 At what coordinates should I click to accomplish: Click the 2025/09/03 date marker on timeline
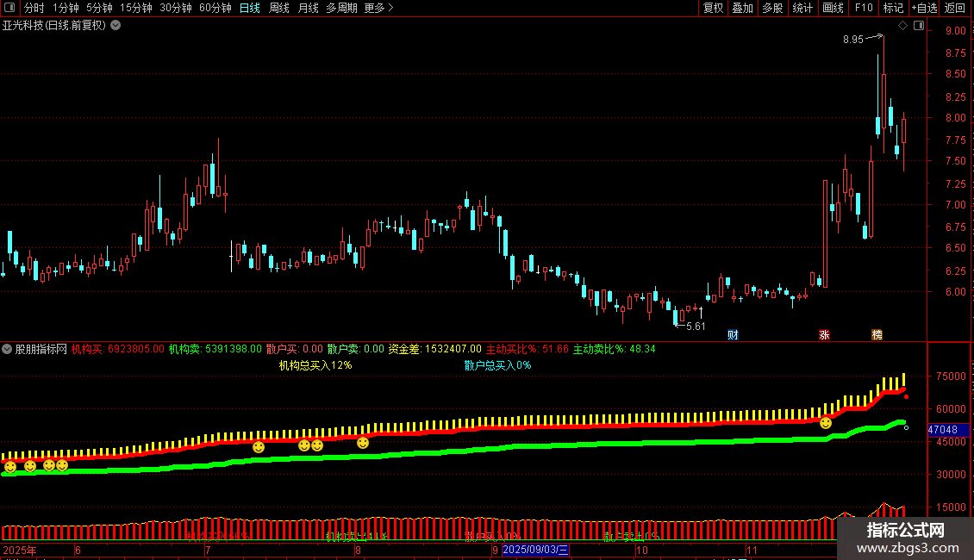pyautogui.click(x=535, y=549)
